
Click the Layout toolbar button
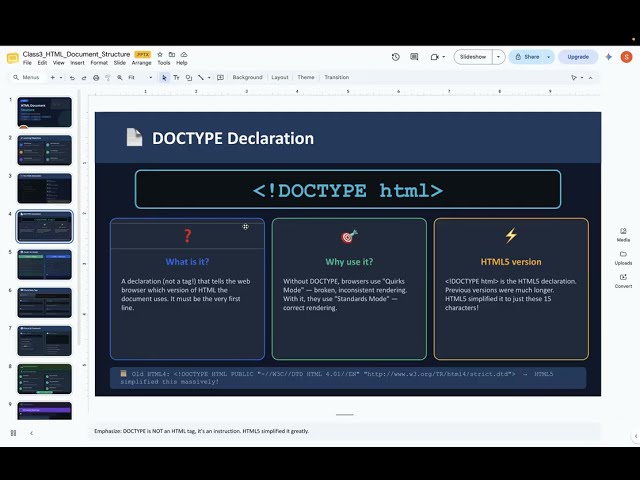coord(280,78)
